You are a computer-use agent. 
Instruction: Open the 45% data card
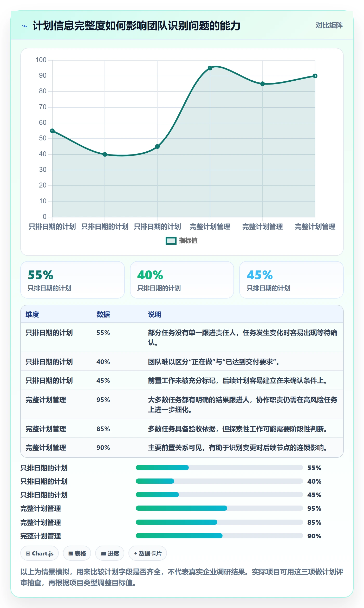tap(291, 280)
